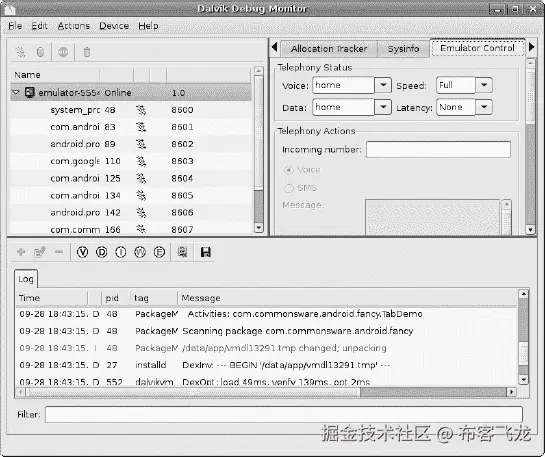545x457 pixels.
Task: Open the Voice status dropdown
Action: [x=383, y=85]
